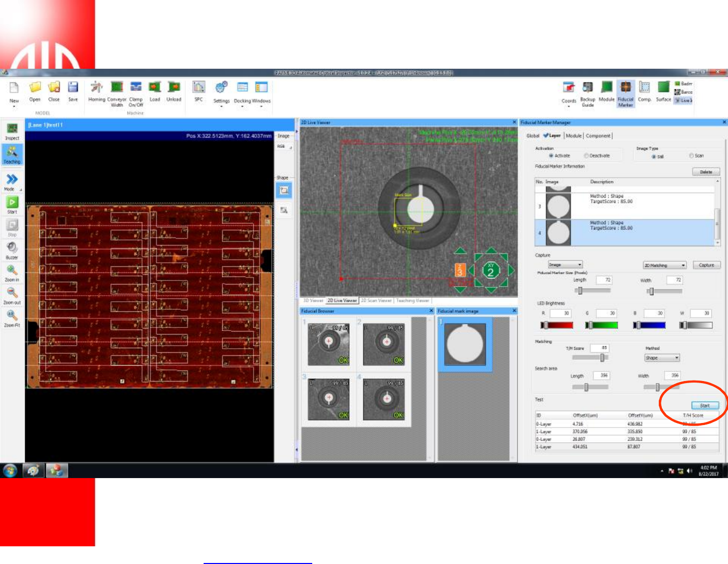
Task: Open the Windows dropdown
Action: pos(261,107)
